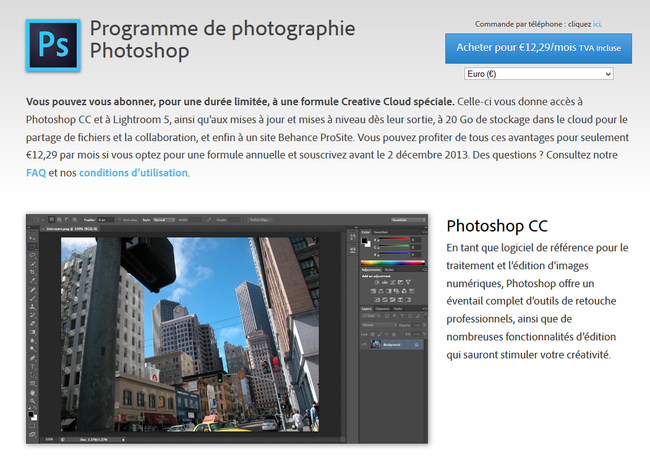650x458 pixels.
Task: Activate the Brush tool in Photoshop toolbar
Action: (32, 298)
